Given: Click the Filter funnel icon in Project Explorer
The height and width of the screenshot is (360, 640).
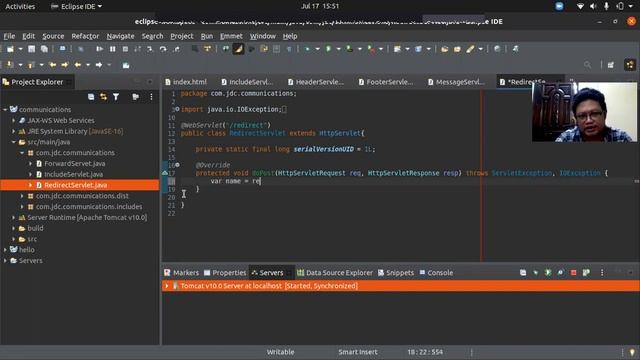Looking at the screenshot, I should point(116,97).
